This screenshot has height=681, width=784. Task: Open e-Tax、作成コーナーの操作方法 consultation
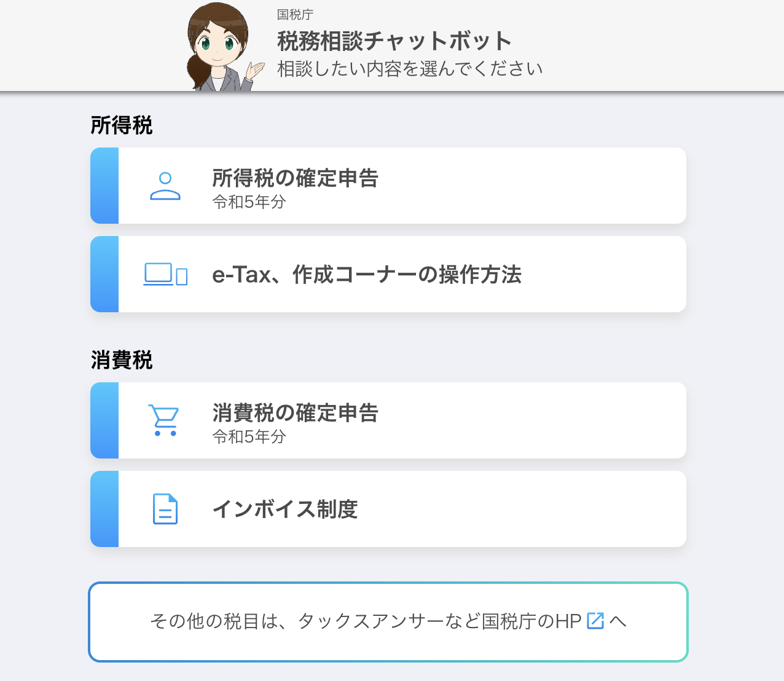pos(388,274)
